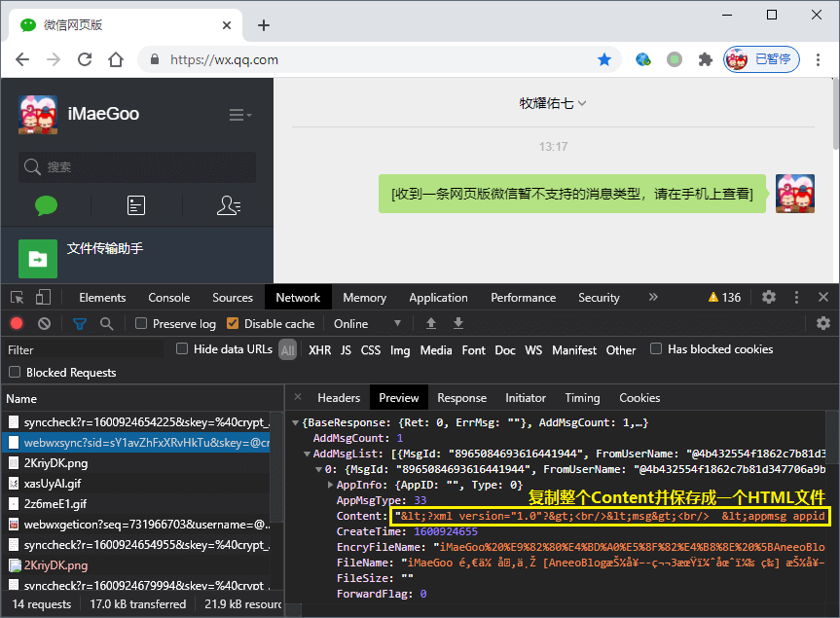Check Hide data URLs option
The image size is (840, 618).
[182, 349]
